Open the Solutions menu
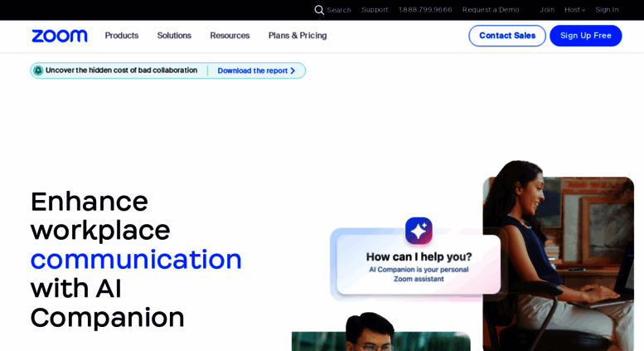The height and width of the screenshot is (351, 644). (174, 36)
